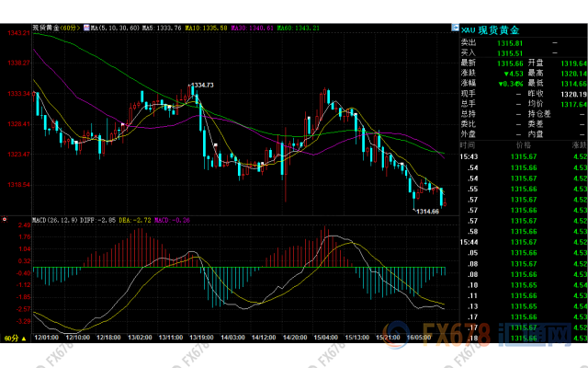Click the 16/05:00 time axis label
This screenshot has width=588, height=368.
point(419,338)
